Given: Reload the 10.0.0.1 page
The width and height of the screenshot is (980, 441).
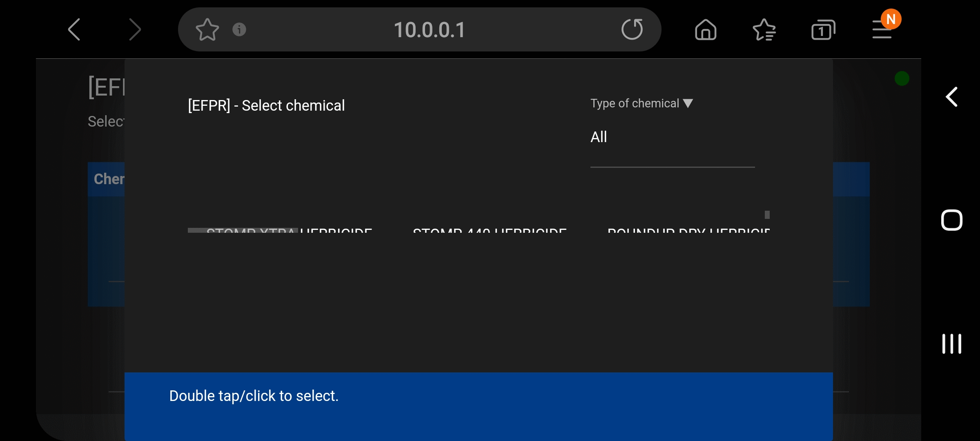Looking at the screenshot, I should click(632, 29).
